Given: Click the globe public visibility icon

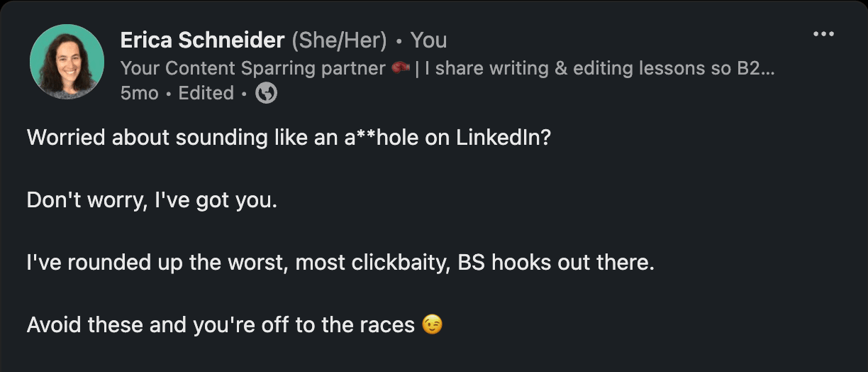Looking at the screenshot, I should pyautogui.click(x=266, y=93).
